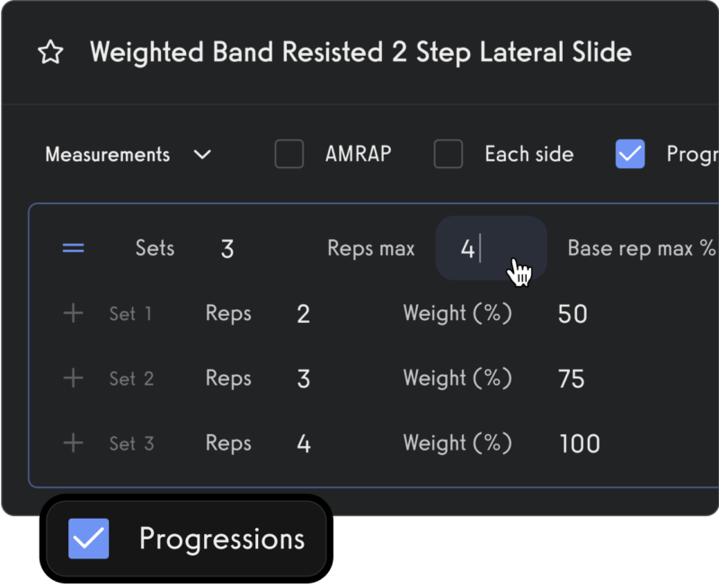The height and width of the screenshot is (588, 719).
Task: Click the Progressions label in the popup
Action: coord(222,538)
